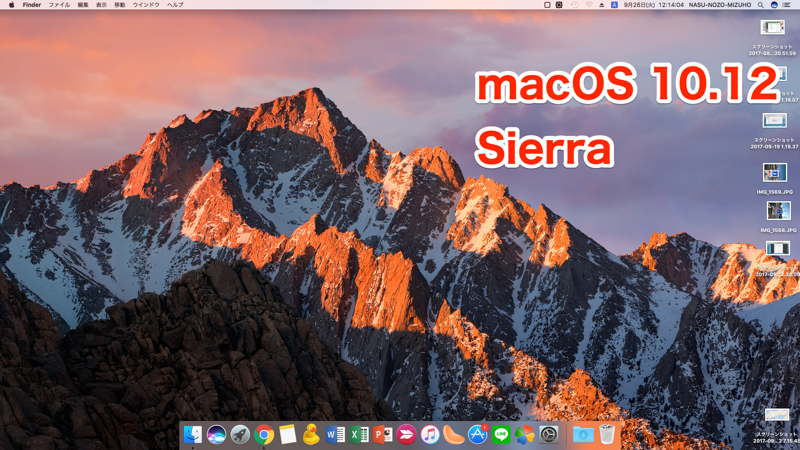The height and width of the screenshot is (450, 800).
Task: Open the yellow Notes app in Dock
Action: (x=288, y=435)
